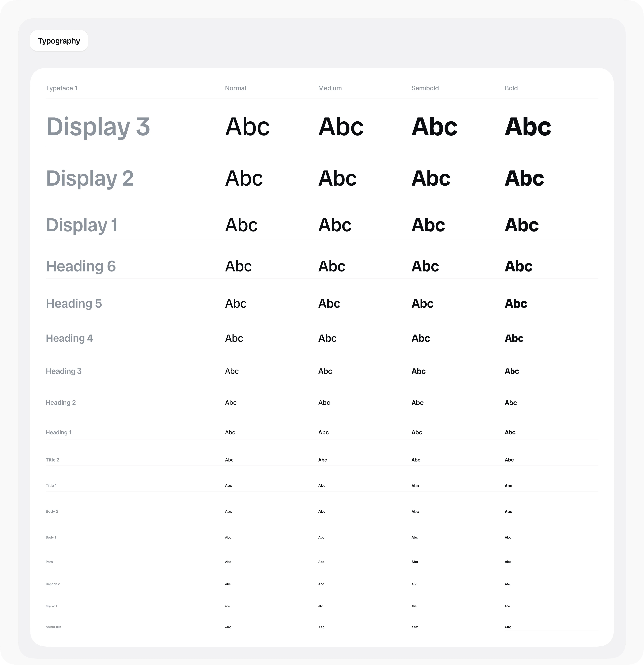Click the Medium weight column header

click(330, 88)
